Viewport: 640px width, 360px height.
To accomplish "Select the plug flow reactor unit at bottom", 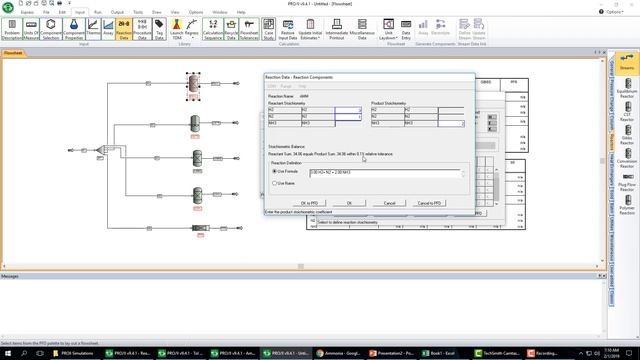I will click(x=200, y=228).
